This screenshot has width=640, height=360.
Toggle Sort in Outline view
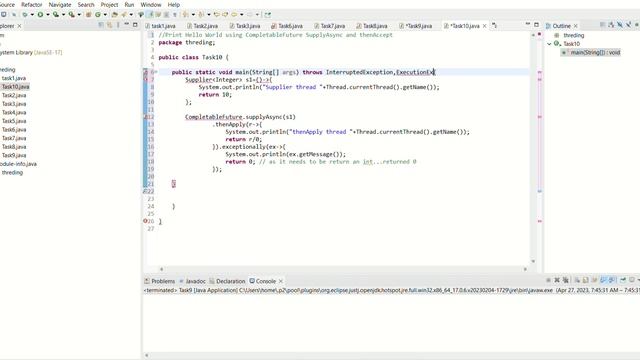coord(611,25)
